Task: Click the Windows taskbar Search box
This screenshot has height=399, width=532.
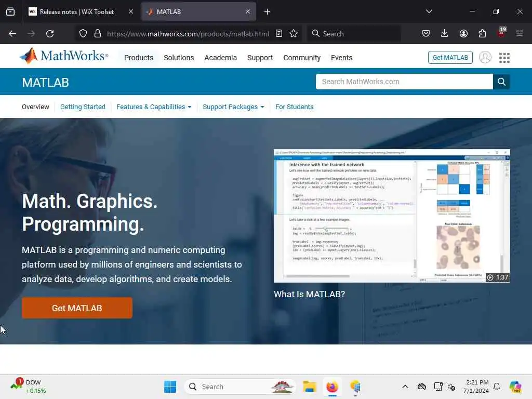Action: coord(240,387)
